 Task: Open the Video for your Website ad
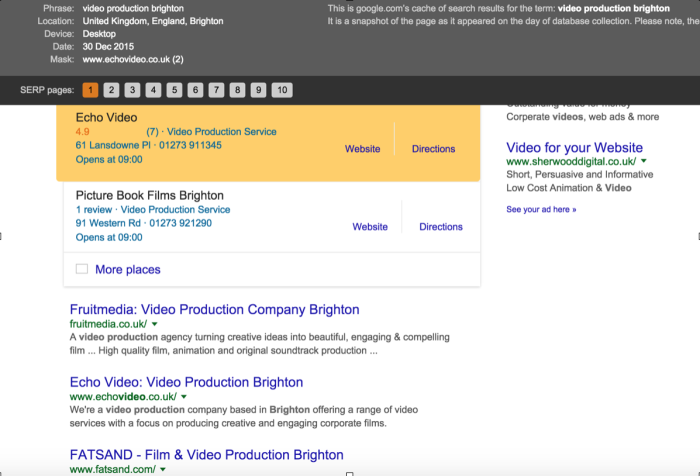tap(574, 147)
